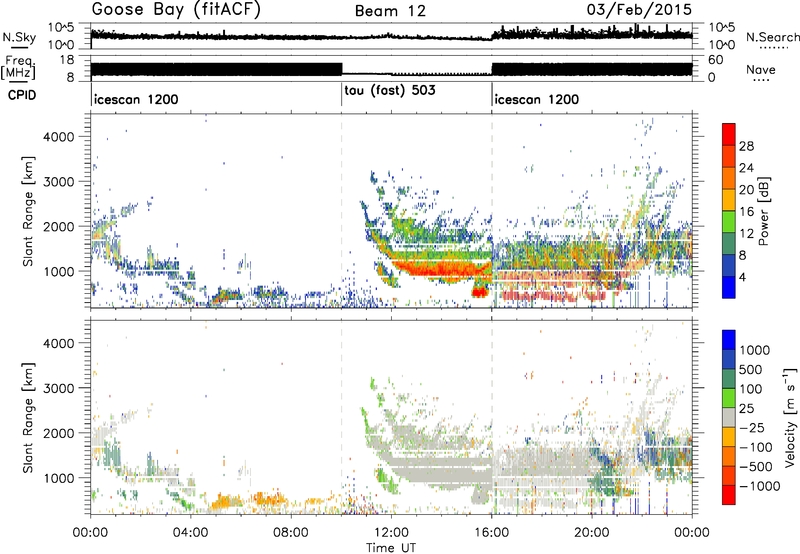Click the '04:00' time tick label
The height and width of the screenshot is (554, 800).
[x=191, y=533]
